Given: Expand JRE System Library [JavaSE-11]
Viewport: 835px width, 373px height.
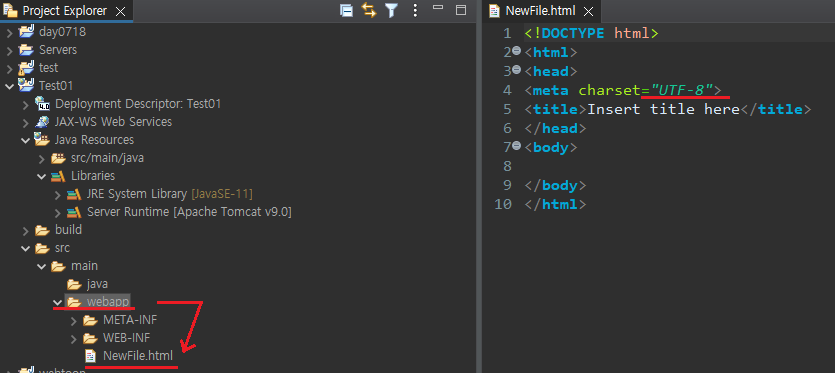Looking at the screenshot, I should pyautogui.click(x=58, y=194).
